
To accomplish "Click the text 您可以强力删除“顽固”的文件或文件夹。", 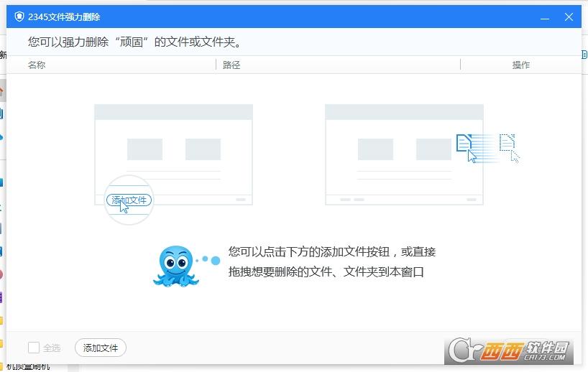I will (134, 42).
